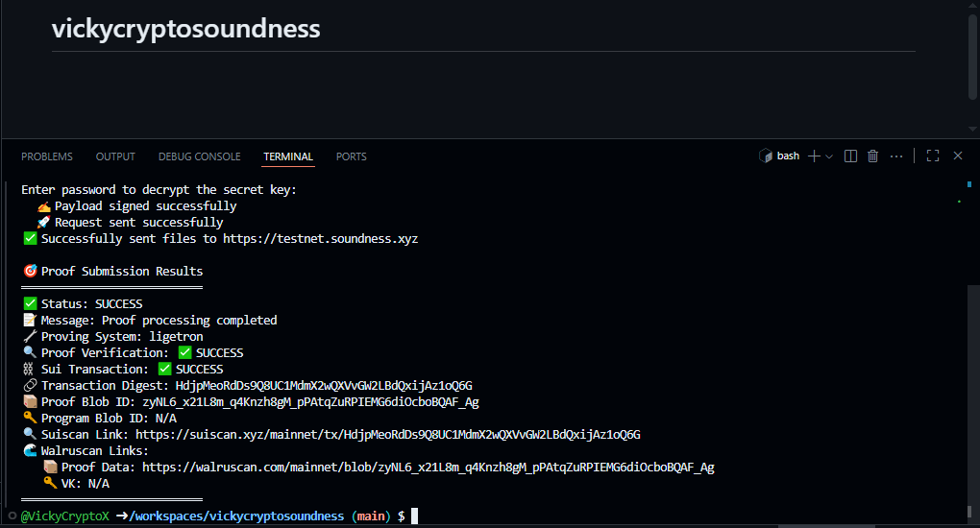This screenshot has width=980, height=528.
Task: Open the Suiscan transaction link
Action: (387, 434)
